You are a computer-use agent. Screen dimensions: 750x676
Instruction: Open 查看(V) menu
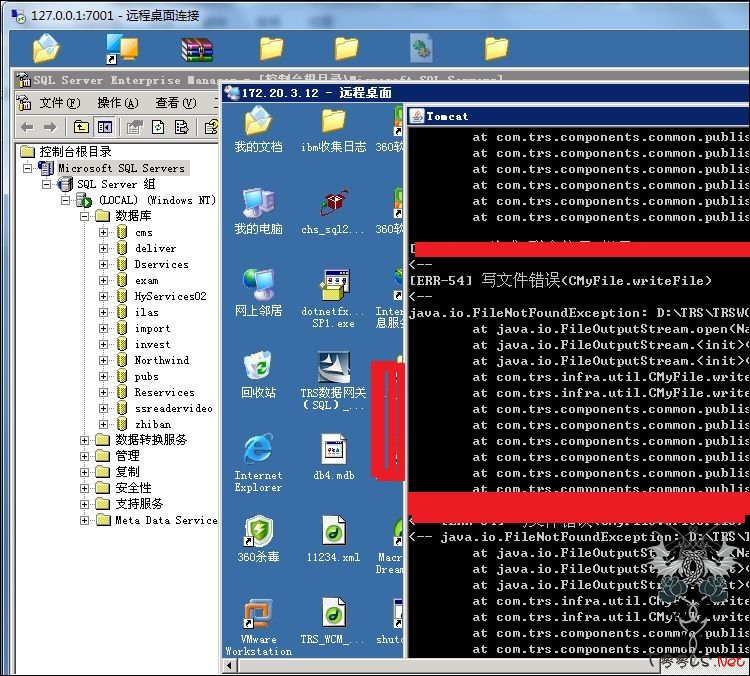point(176,103)
